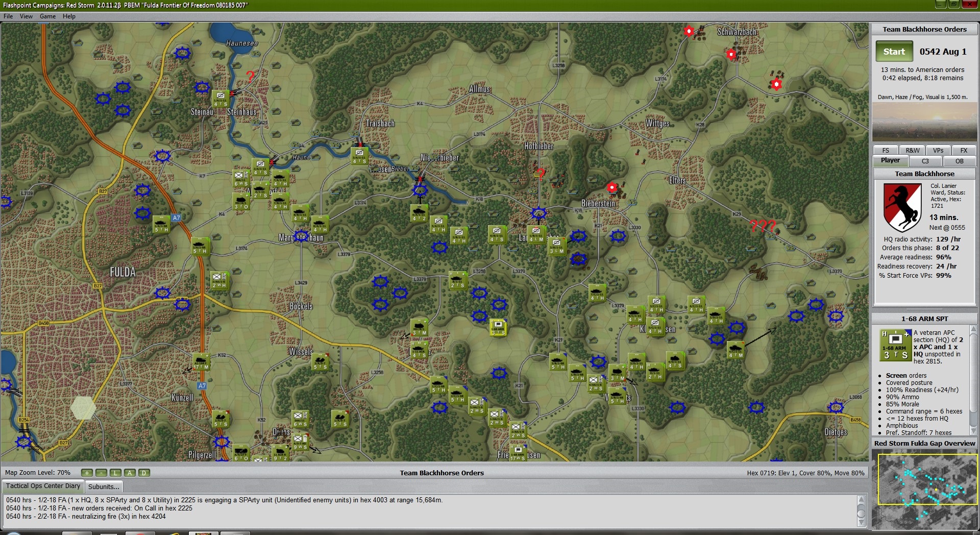
Task: Click the unit info panel scroll-down arrow
Action: (973, 431)
